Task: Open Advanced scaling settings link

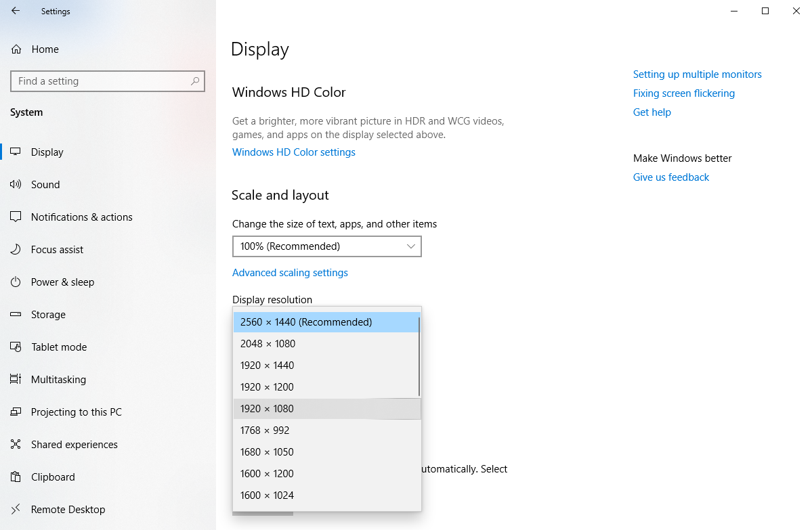Action: (x=290, y=273)
